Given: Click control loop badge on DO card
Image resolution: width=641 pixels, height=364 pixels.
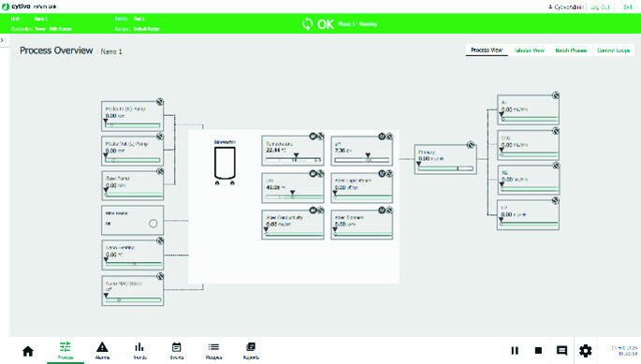Looking at the screenshot, I should coord(320,174).
